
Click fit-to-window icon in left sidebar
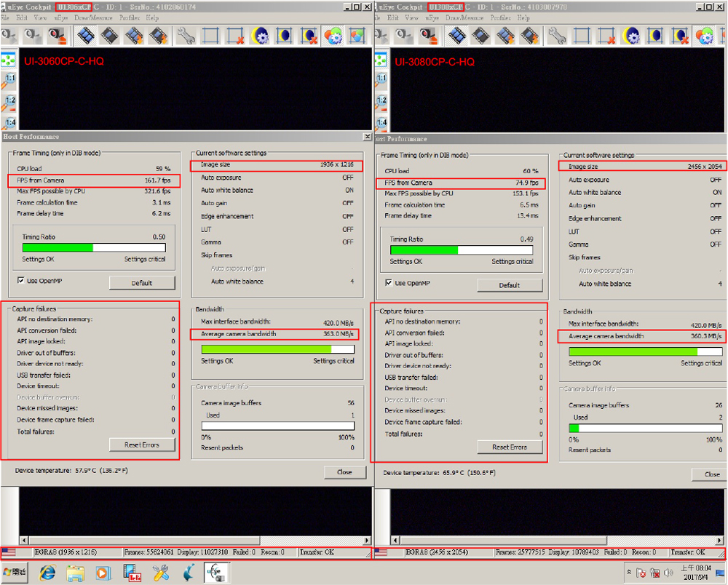9,58
